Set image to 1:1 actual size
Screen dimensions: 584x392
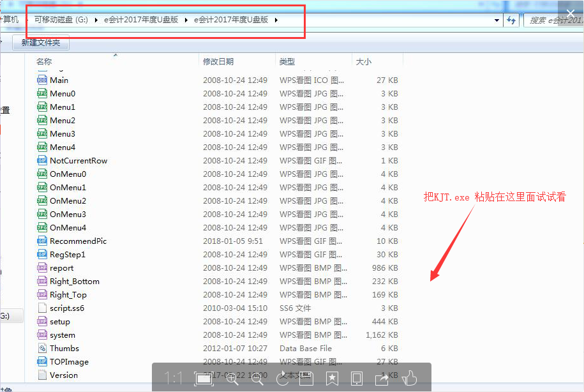(173, 379)
